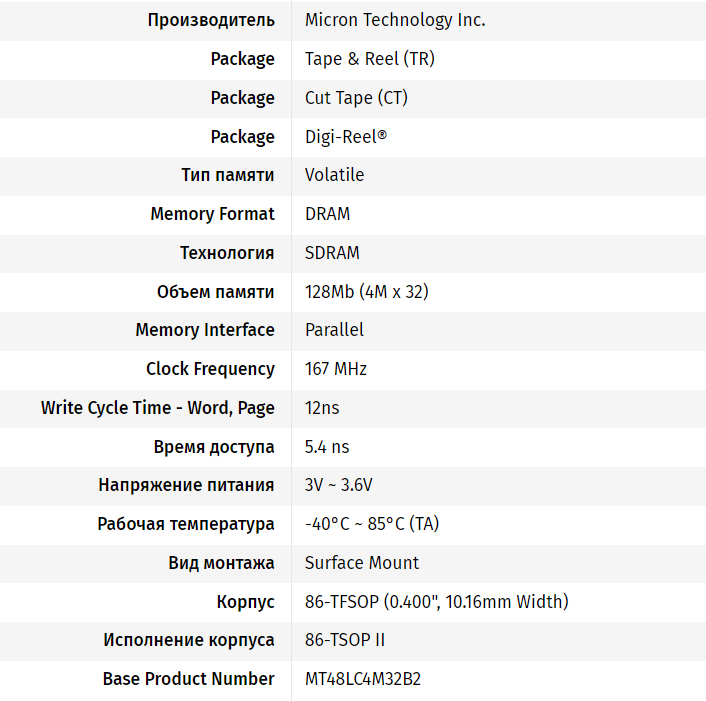Click the Micron Technology Inc. manufacturer value
706x701 pixels.
[x=395, y=20]
